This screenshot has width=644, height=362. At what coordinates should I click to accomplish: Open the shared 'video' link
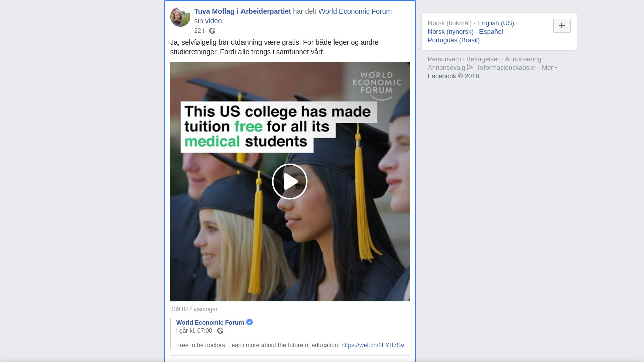213,21
